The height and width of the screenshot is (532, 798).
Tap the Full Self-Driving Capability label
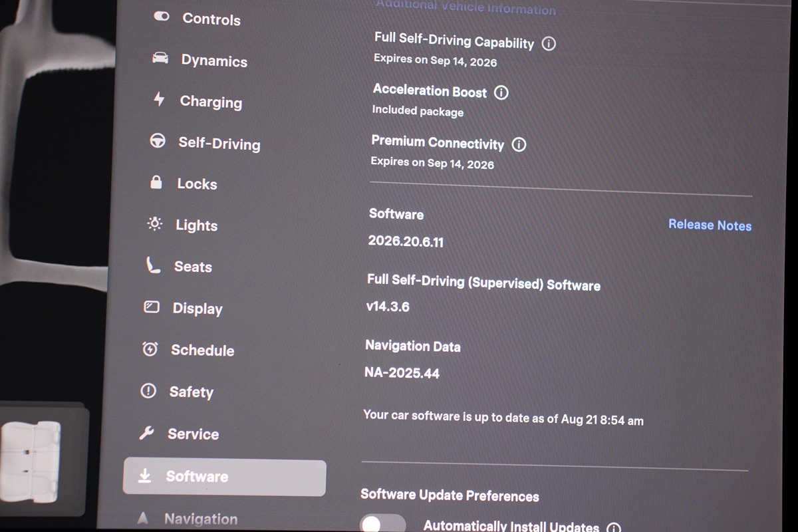(454, 41)
